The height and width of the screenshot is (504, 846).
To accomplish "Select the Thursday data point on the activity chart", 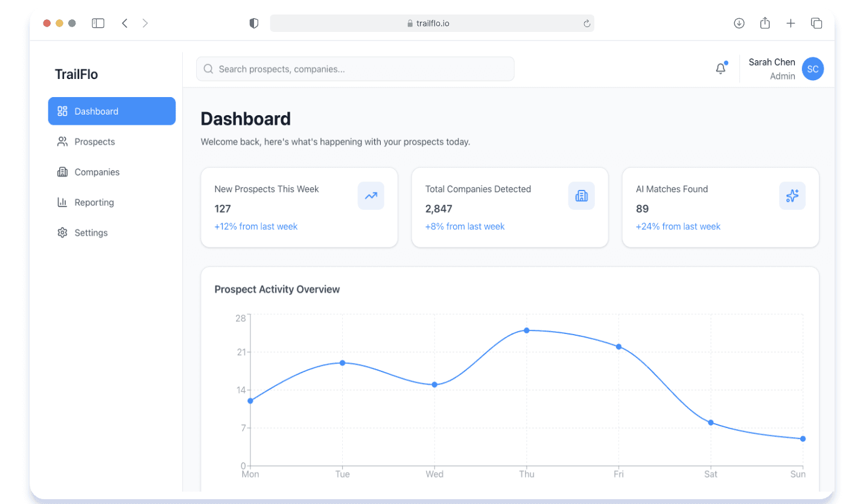I will [526, 330].
